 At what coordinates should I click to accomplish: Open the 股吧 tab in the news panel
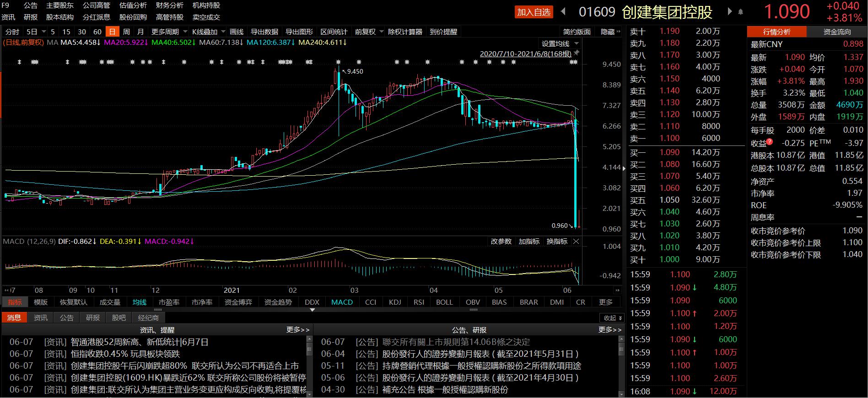tap(119, 317)
